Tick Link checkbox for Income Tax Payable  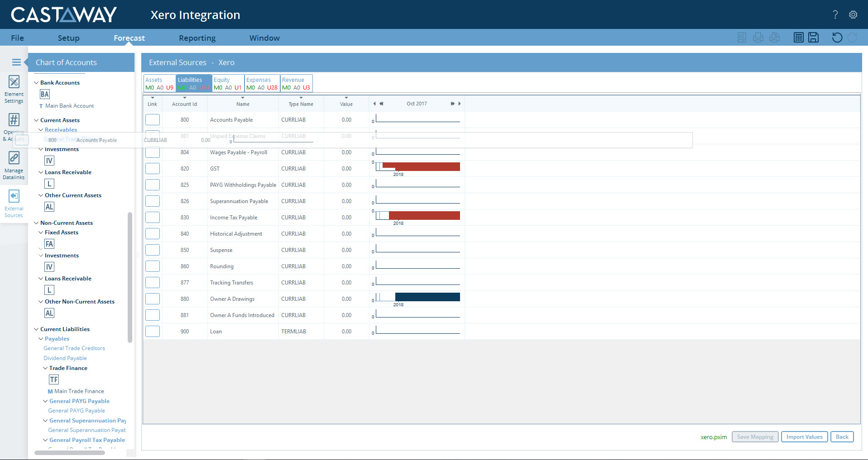pos(153,218)
